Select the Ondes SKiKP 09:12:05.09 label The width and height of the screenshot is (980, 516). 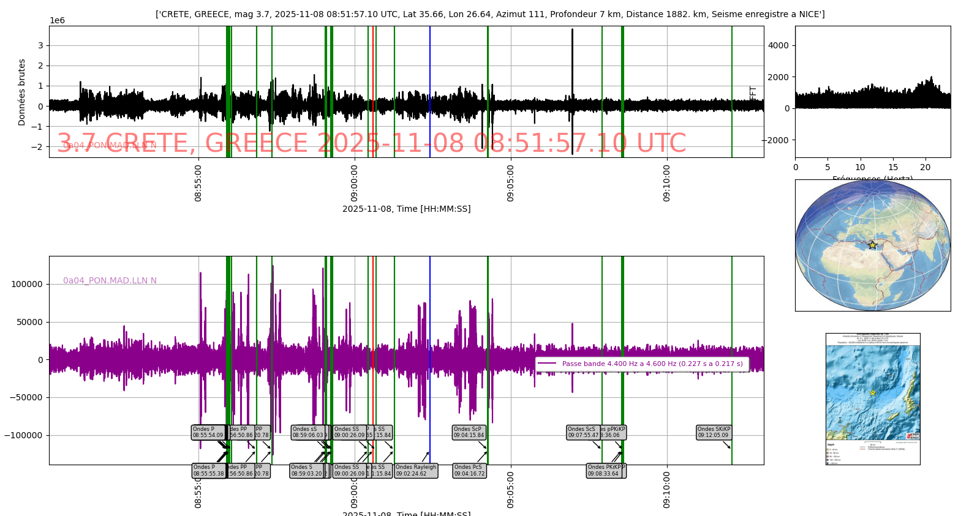coord(714,432)
